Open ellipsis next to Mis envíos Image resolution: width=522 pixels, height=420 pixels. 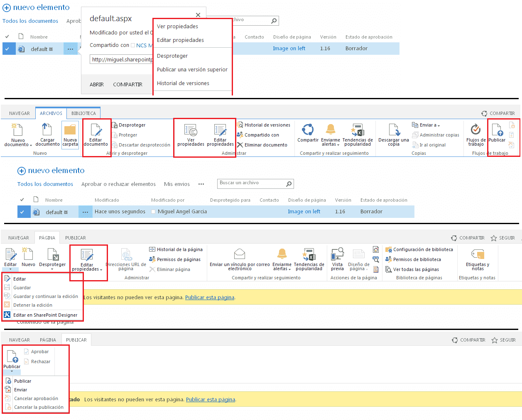pos(201,184)
